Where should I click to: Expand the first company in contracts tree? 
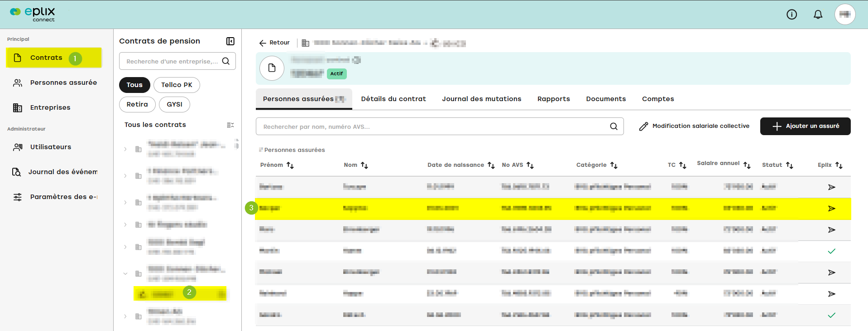(x=125, y=149)
